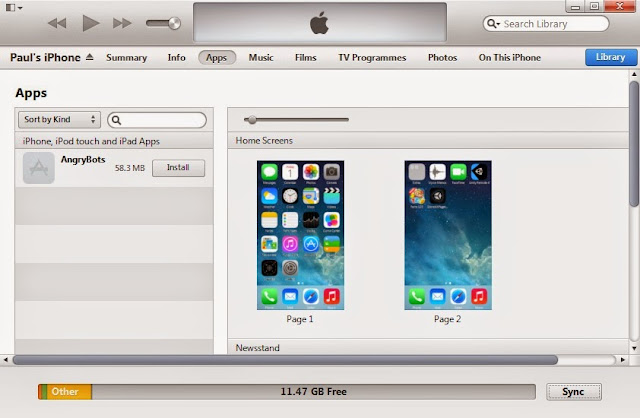Install the AngryBots app
The image size is (640, 418).
click(178, 168)
